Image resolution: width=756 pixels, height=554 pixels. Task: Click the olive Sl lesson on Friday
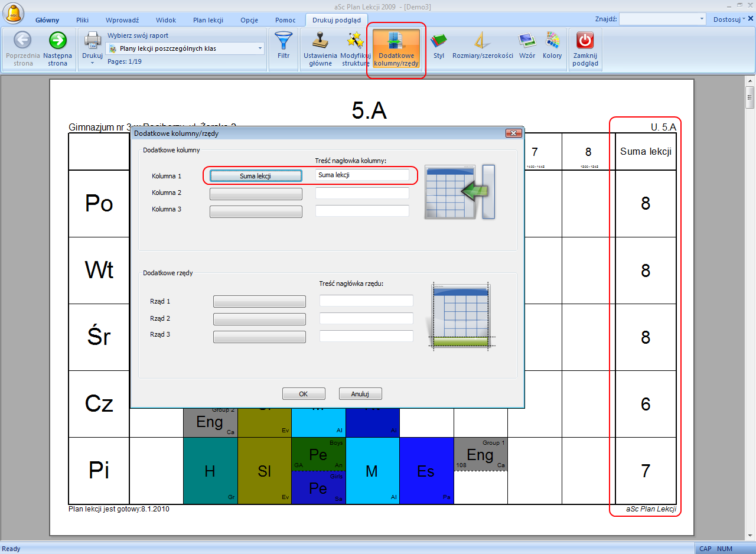(265, 471)
